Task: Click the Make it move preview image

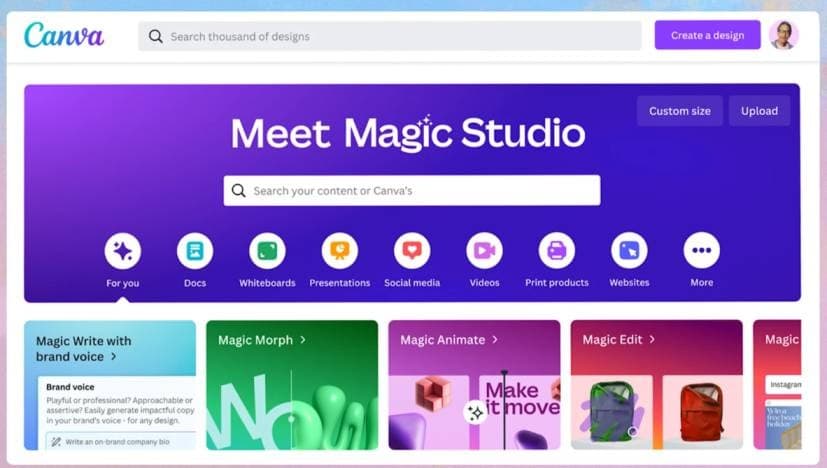Action: (x=520, y=412)
